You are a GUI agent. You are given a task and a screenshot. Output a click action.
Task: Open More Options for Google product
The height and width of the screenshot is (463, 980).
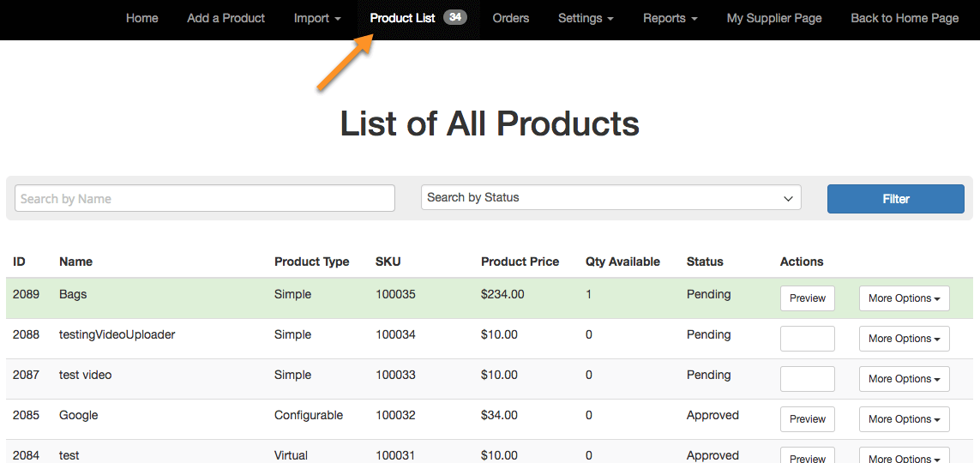click(904, 419)
